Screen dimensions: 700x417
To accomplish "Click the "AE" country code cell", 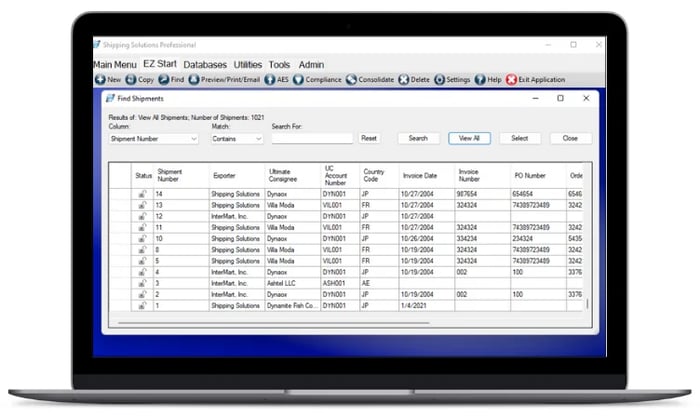I will 379,283.
